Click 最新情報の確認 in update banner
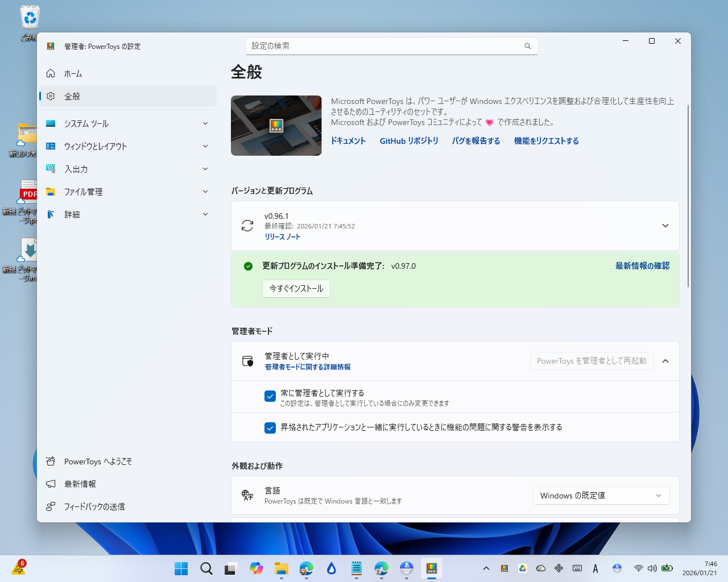The width and height of the screenshot is (728, 582). click(642, 266)
